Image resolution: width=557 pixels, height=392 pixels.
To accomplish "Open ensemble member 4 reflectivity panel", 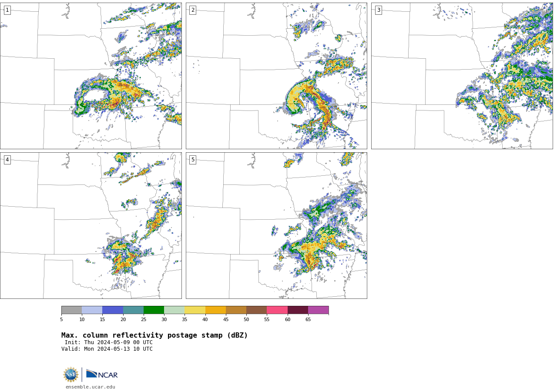I will 91,225.
